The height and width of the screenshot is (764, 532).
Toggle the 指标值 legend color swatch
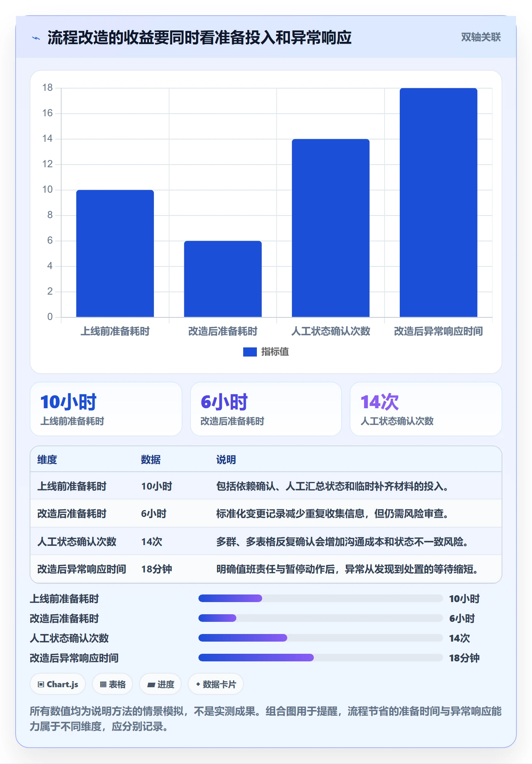tap(250, 352)
